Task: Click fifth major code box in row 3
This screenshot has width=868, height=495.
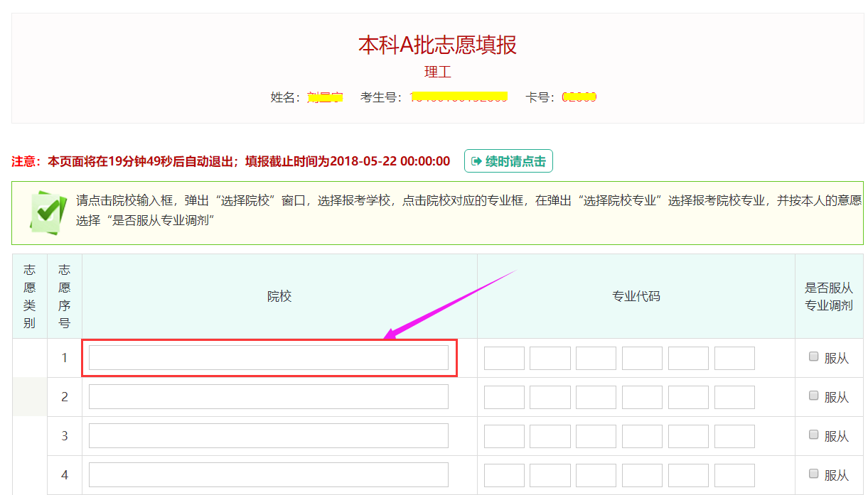Action: [x=688, y=436]
